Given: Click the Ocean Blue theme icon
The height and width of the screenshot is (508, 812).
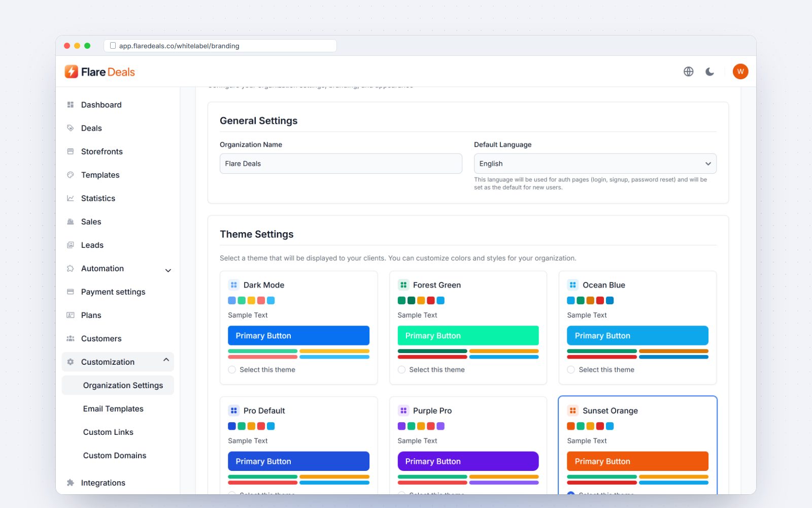Looking at the screenshot, I should (x=572, y=285).
